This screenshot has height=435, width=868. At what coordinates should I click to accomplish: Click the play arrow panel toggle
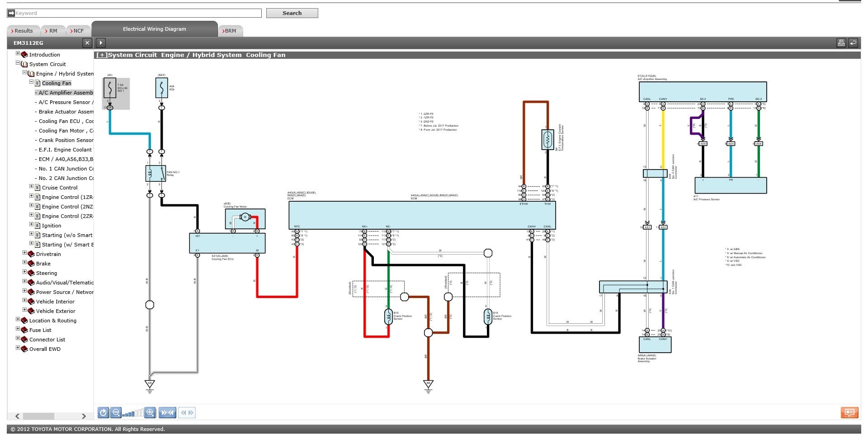pos(101,43)
